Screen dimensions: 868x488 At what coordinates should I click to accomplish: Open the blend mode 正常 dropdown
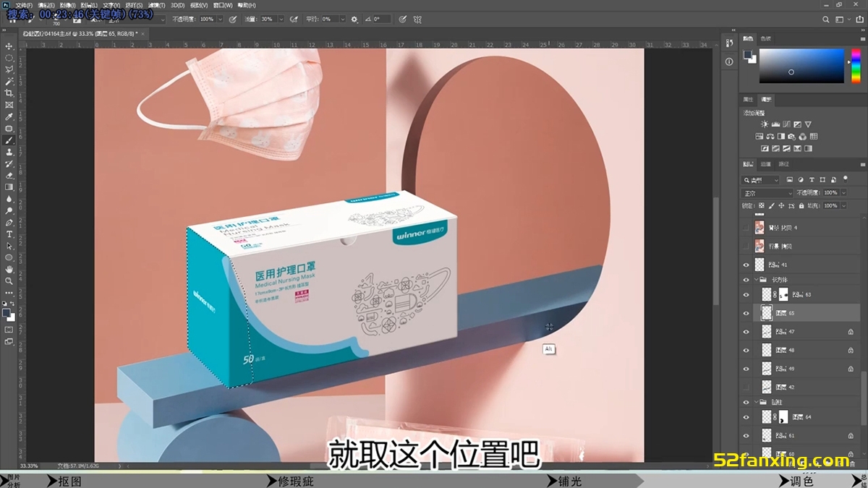(x=767, y=193)
